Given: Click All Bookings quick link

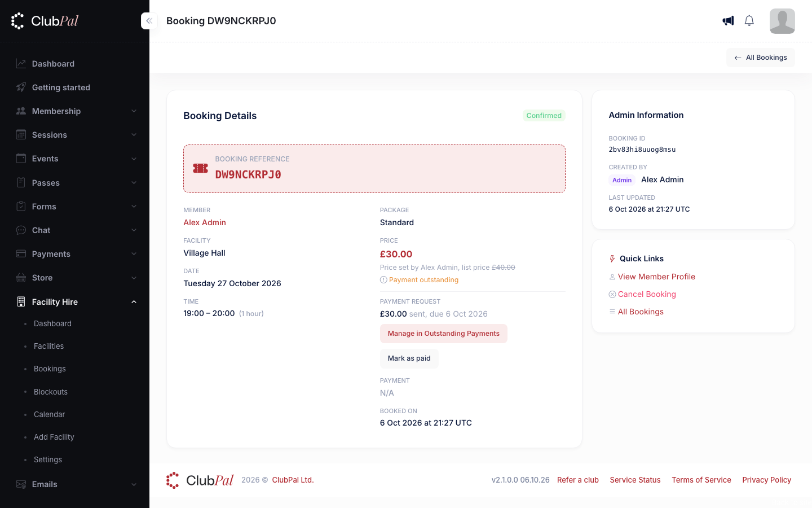Looking at the screenshot, I should [x=641, y=312].
